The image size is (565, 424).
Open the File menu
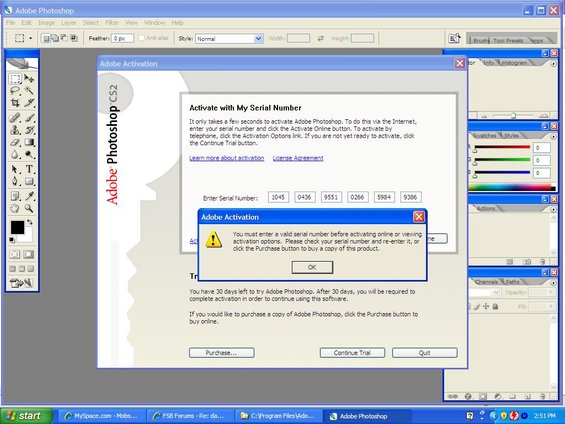coord(11,23)
